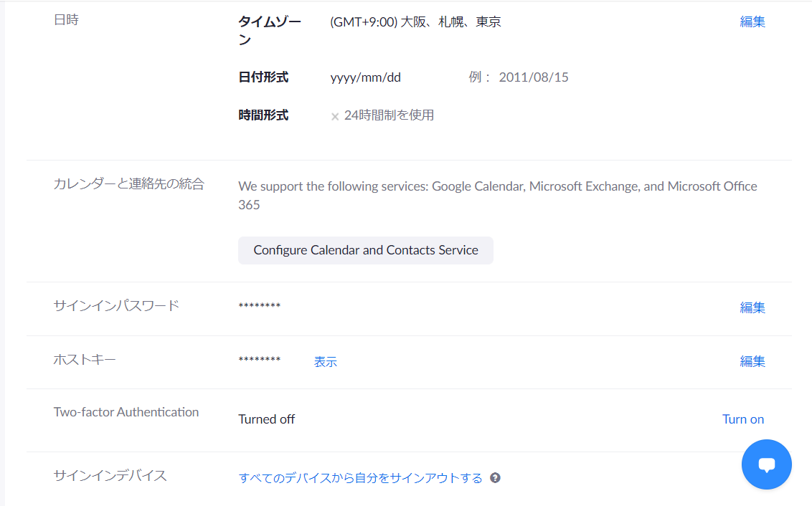Click the サインインデバイス label
Image resolution: width=812 pixels, height=506 pixels.
point(110,475)
